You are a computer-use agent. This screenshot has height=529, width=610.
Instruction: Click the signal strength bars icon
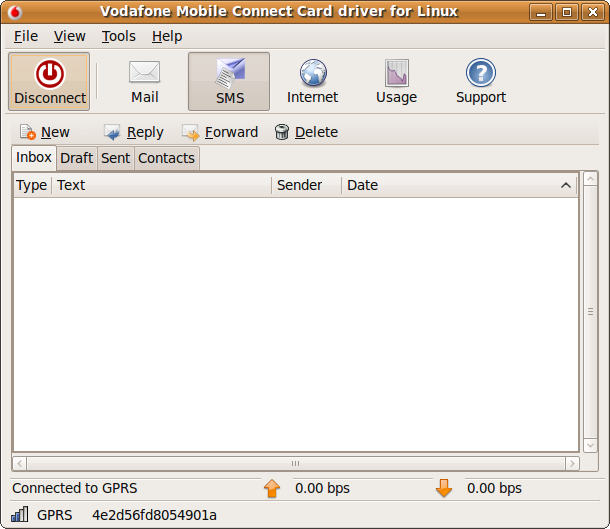click(19, 514)
